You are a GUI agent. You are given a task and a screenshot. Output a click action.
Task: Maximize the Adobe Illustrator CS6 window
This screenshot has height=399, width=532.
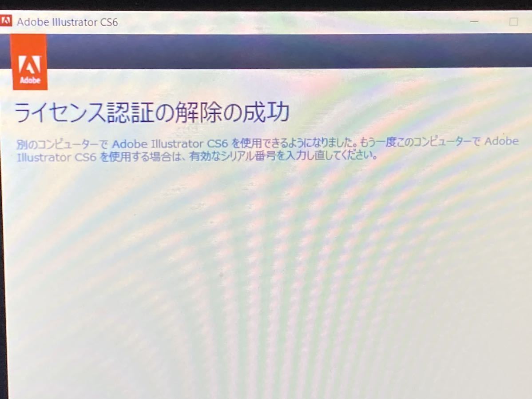click(x=513, y=22)
